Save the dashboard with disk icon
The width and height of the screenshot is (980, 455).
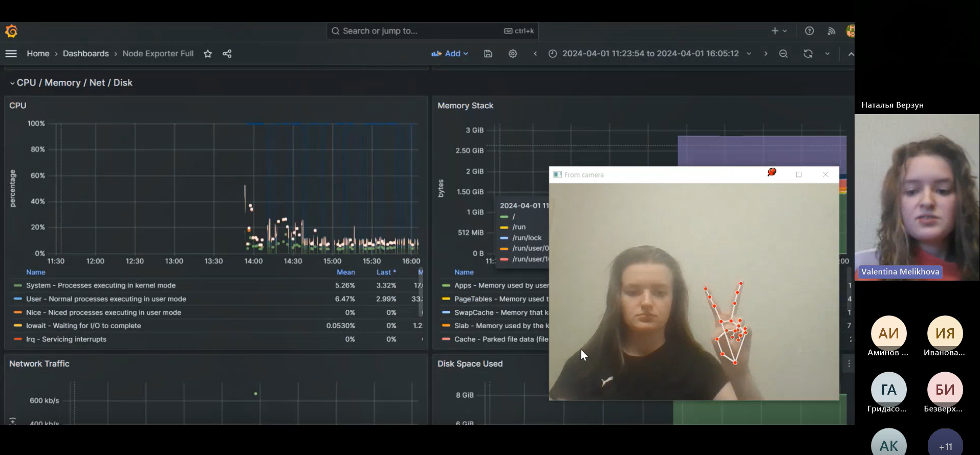point(488,54)
